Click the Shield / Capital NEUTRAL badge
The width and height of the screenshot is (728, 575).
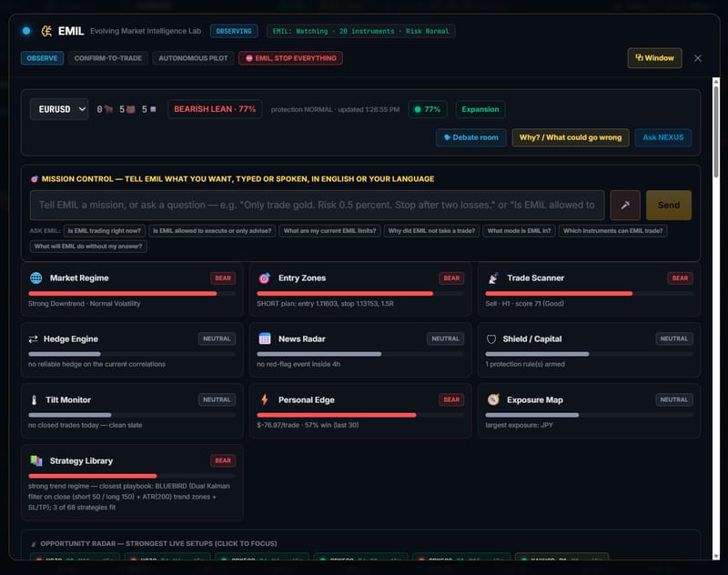(674, 338)
